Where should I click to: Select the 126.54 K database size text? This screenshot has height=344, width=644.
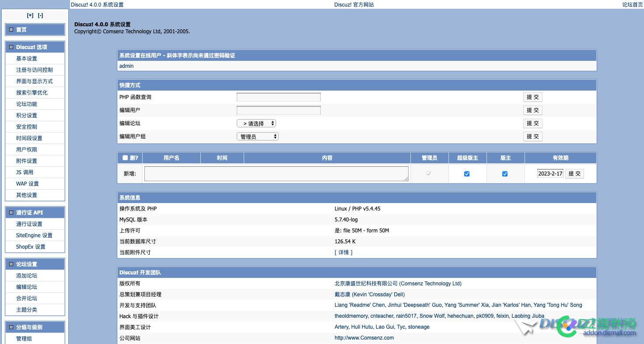[x=345, y=242]
